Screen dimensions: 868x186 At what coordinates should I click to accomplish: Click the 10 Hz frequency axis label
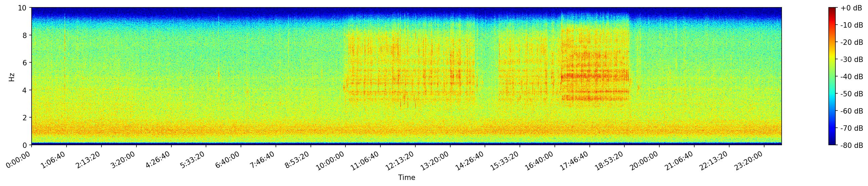23,8
